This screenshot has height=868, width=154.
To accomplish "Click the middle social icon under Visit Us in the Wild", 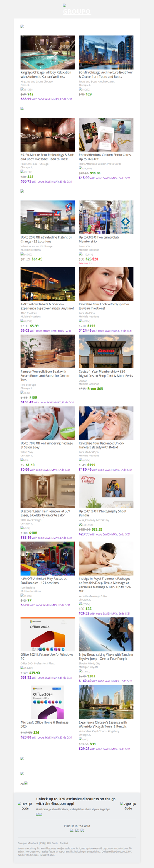I will click(x=77, y=830).
